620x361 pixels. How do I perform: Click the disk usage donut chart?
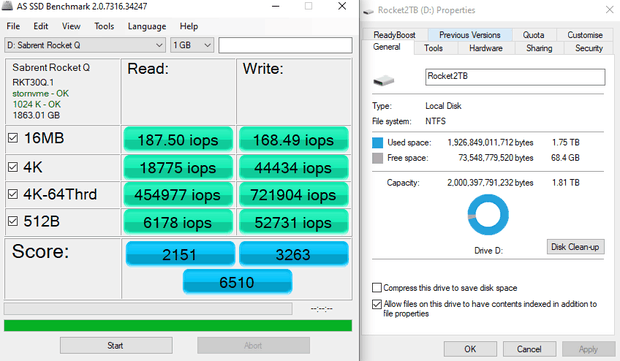(488, 215)
